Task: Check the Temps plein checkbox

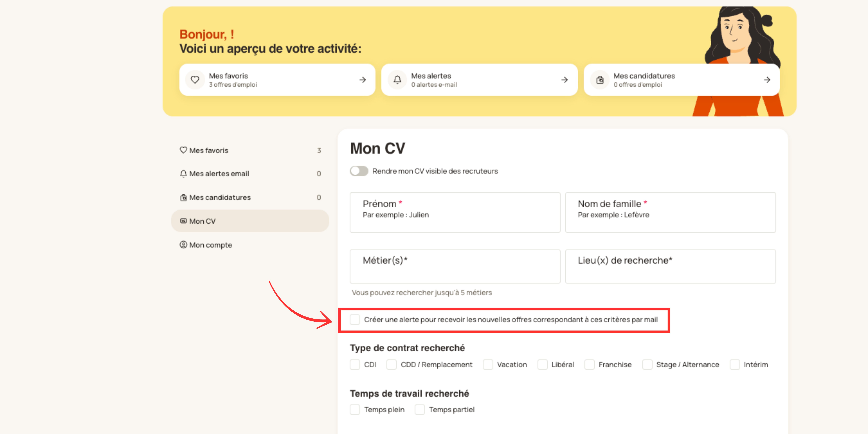Action: 355,410
